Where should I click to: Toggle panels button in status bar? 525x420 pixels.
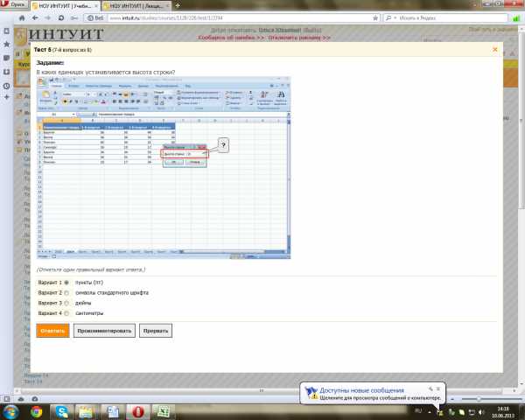7,399
